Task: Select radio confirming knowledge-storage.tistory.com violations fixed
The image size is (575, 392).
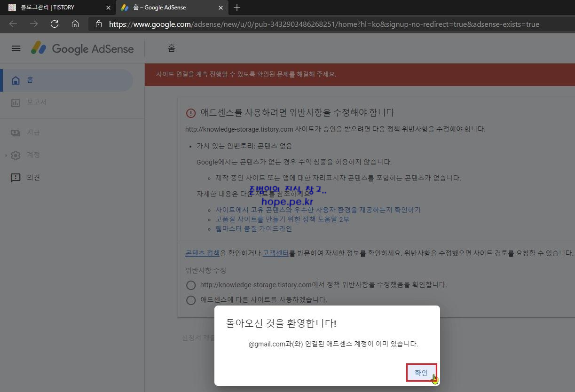Action: (191, 285)
